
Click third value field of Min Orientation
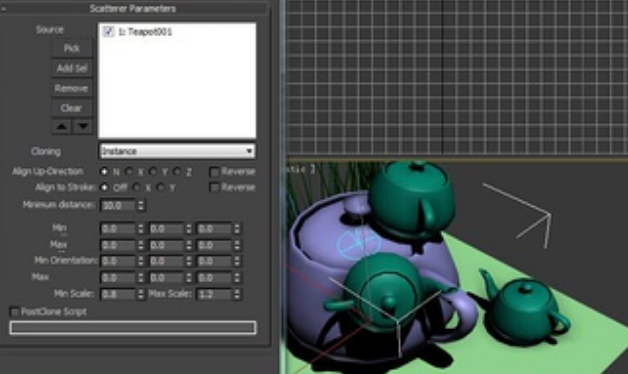(x=214, y=261)
